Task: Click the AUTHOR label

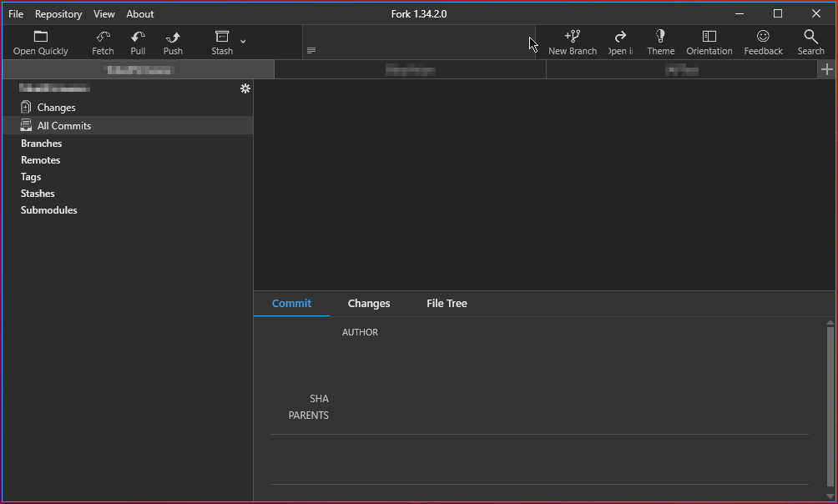Action: point(360,332)
